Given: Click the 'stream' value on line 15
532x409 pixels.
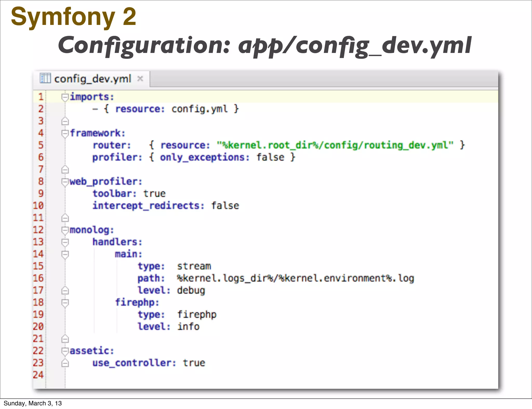Looking at the screenshot, I should (194, 266).
